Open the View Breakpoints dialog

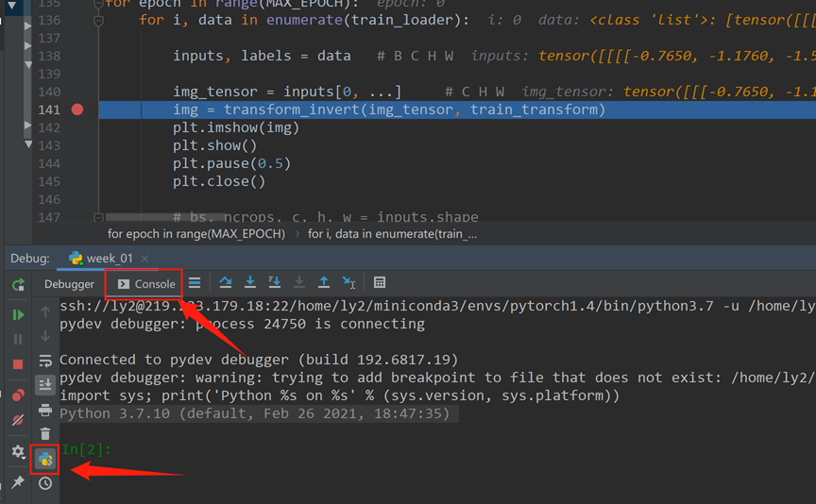18,395
